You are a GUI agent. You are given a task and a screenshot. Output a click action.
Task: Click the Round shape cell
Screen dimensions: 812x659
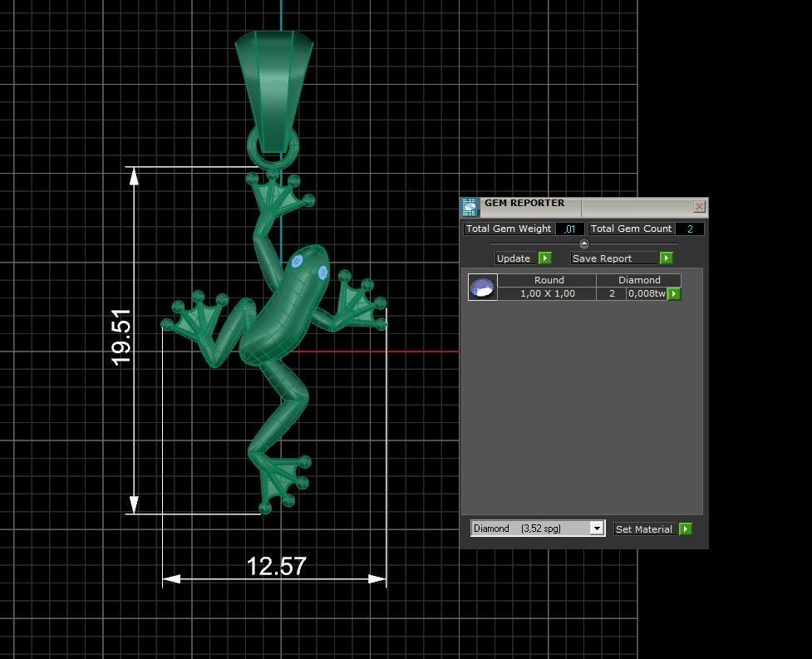[549, 280]
